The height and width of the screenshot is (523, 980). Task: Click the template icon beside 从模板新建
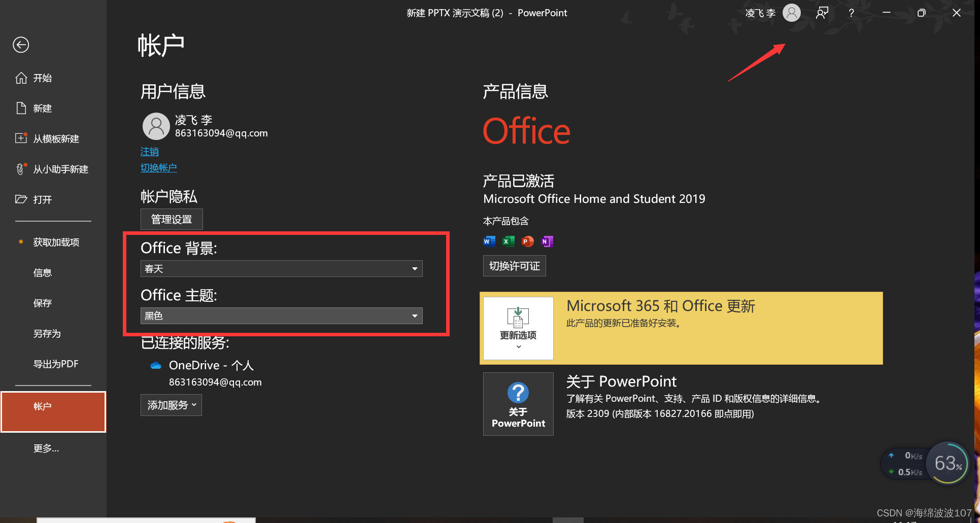tap(21, 138)
